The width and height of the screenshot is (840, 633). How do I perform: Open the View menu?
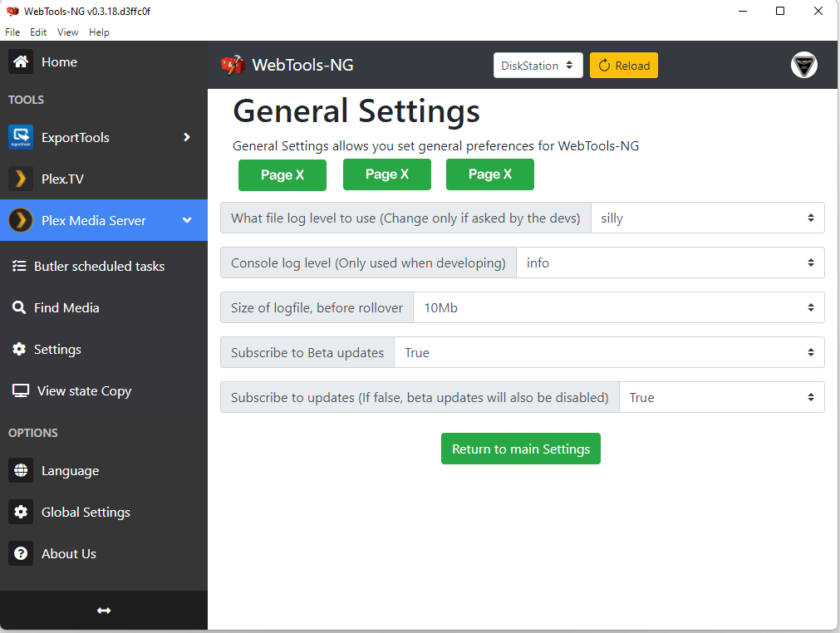pos(67,32)
